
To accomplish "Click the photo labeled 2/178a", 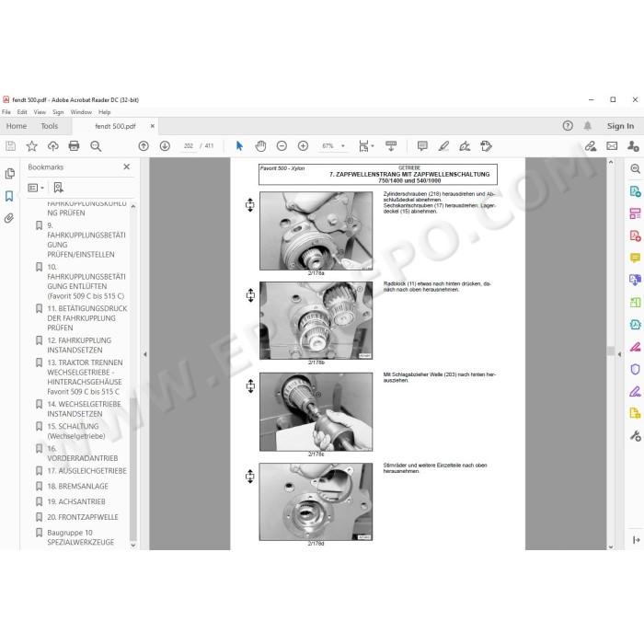I will coord(316,231).
